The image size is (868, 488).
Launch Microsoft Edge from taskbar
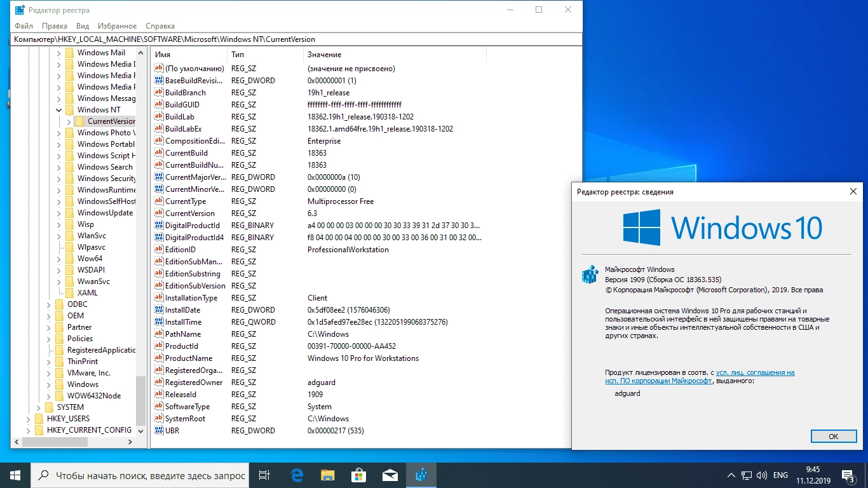pyautogui.click(x=297, y=475)
